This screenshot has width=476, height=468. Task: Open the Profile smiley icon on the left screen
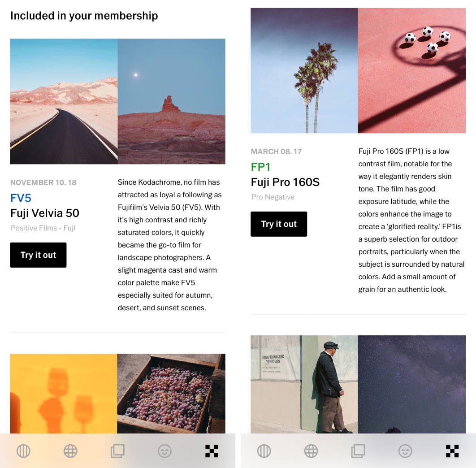tap(164, 451)
